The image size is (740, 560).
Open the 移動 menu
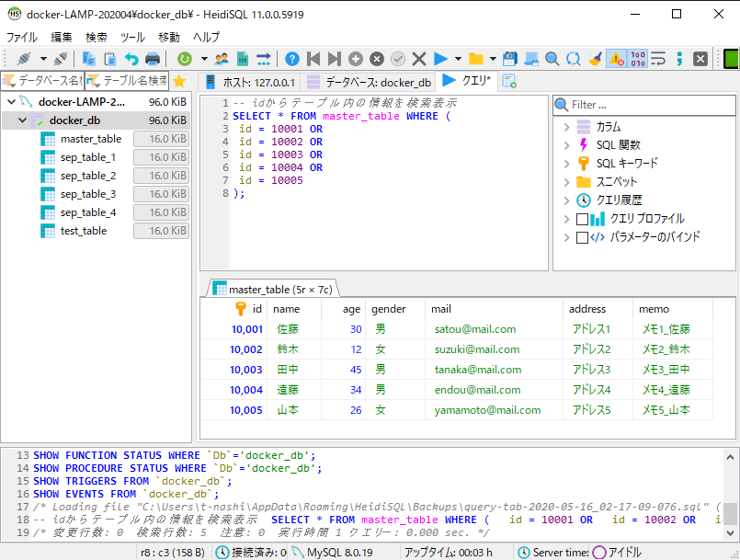[169, 37]
